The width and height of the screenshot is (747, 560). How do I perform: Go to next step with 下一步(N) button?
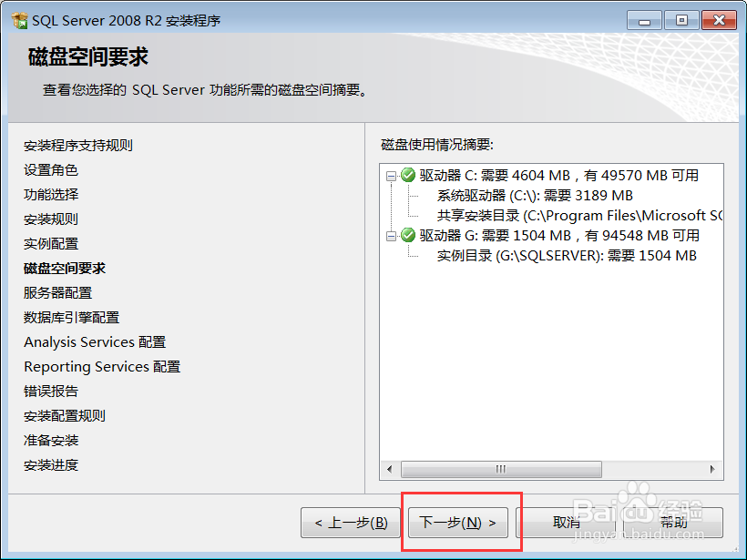tap(458, 523)
